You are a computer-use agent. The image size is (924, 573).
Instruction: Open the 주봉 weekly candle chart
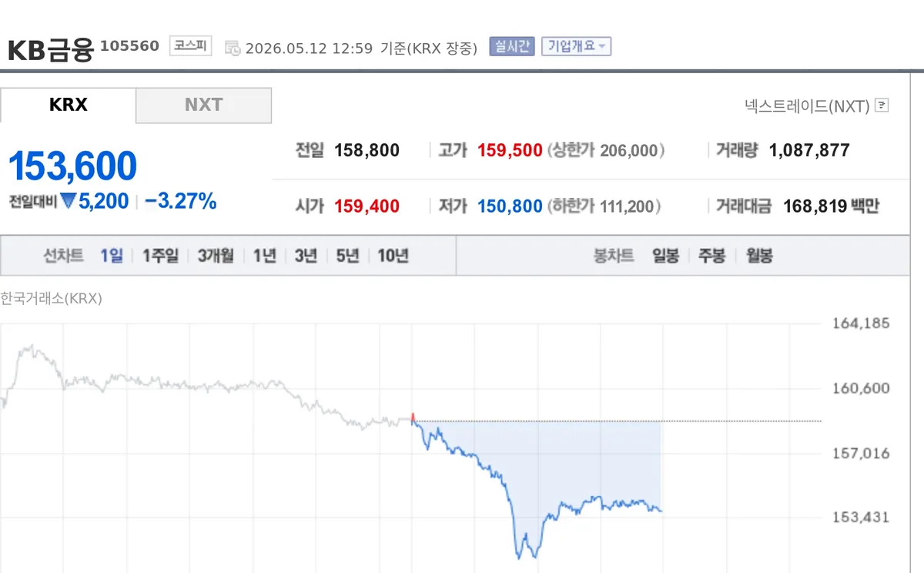tap(712, 256)
